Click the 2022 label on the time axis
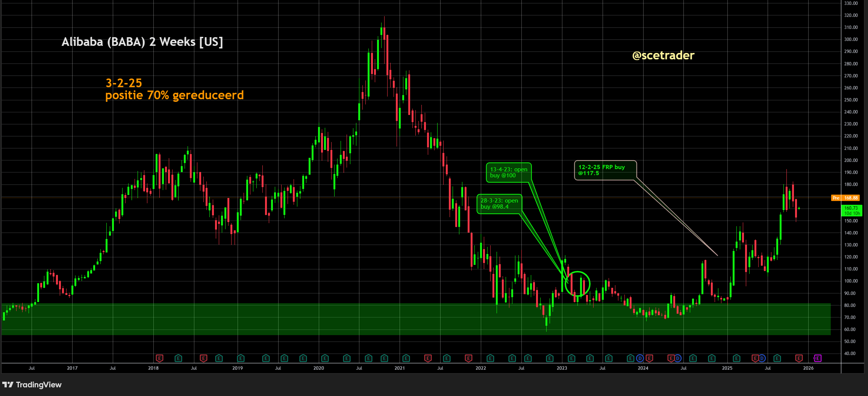 point(480,368)
